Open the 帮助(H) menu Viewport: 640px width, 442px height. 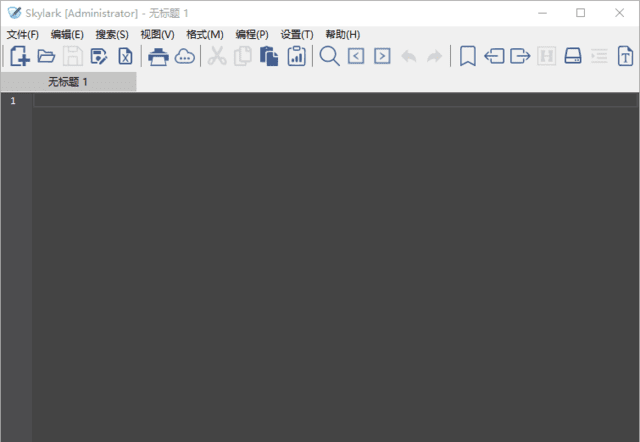(343, 35)
